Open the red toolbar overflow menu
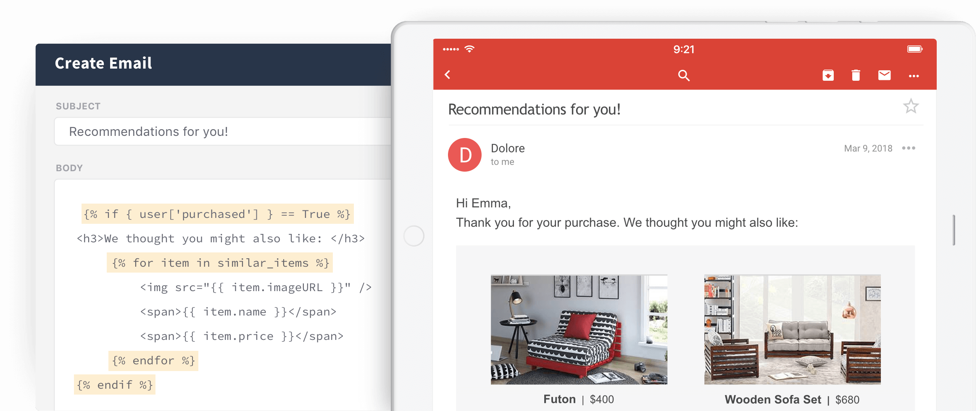The height and width of the screenshot is (411, 980). click(x=914, y=76)
